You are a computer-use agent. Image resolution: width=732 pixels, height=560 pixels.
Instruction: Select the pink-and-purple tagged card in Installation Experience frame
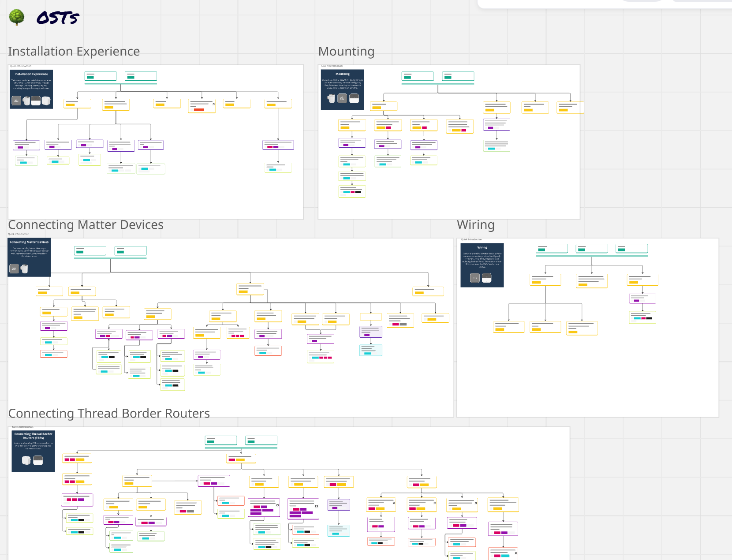click(278, 145)
